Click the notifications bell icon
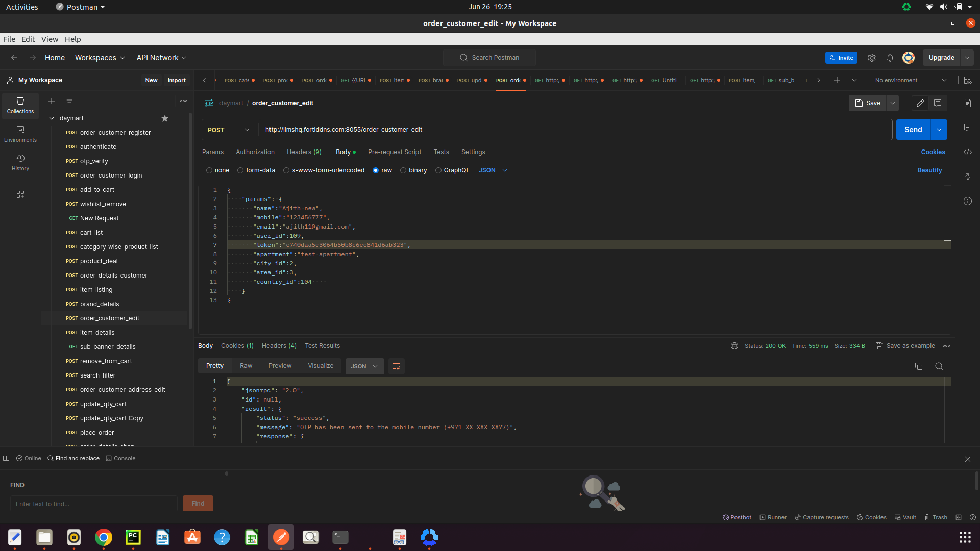 tap(890, 58)
